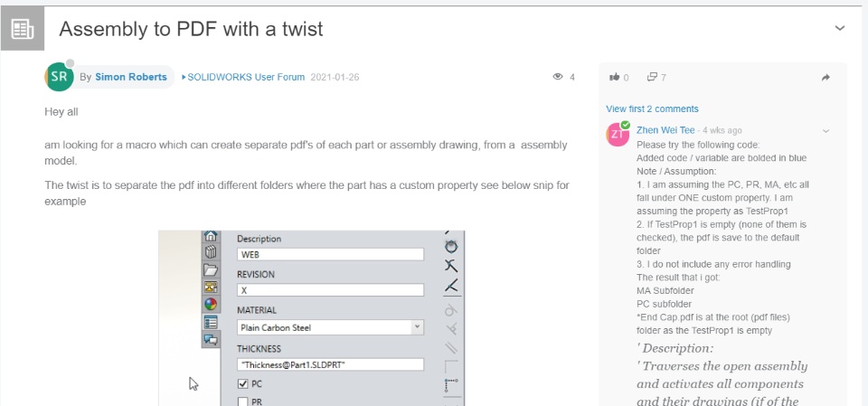Open the Simon Roberts profile link
The image size is (868, 406).
pyautogui.click(x=130, y=77)
